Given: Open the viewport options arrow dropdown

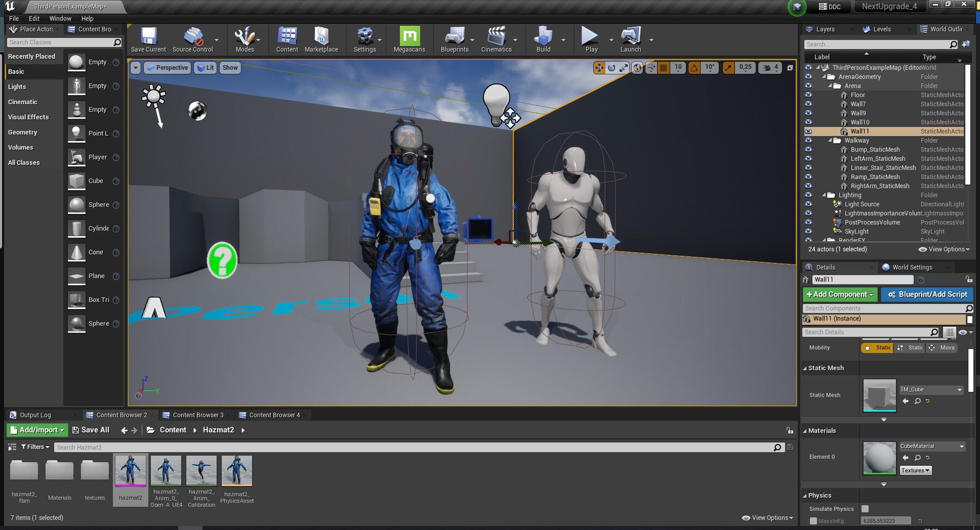Looking at the screenshot, I should click(136, 67).
